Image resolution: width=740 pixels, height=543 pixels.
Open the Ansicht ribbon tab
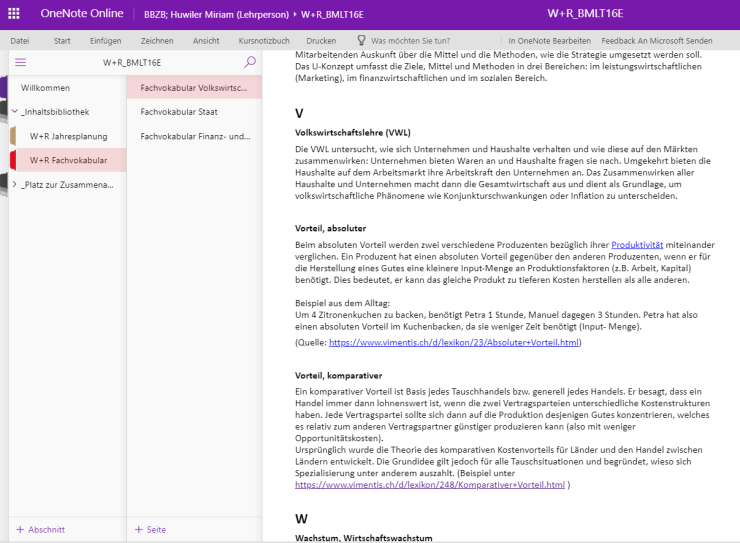click(206, 41)
